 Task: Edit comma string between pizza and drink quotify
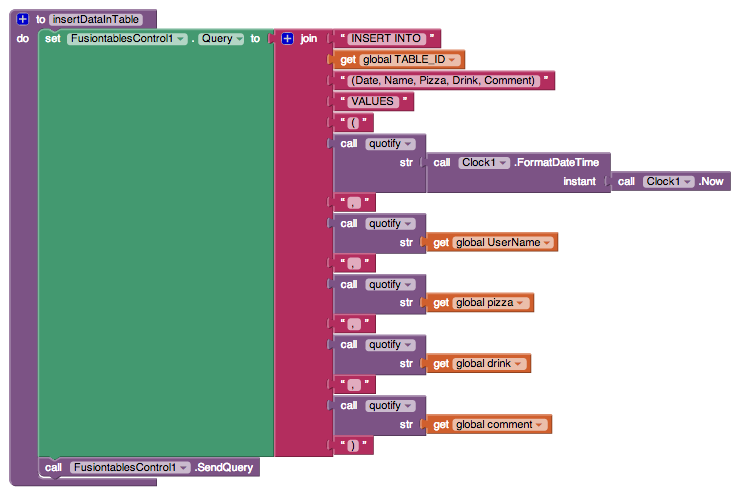coord(354,324)
